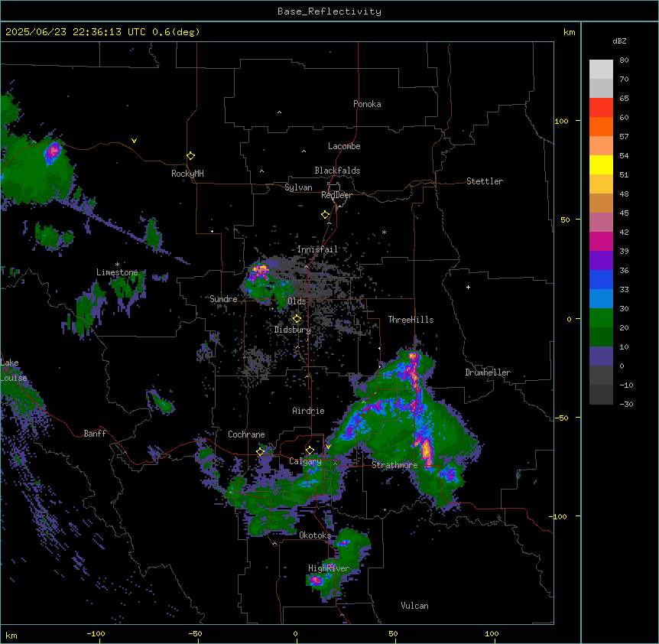Click the blue 36 dBZ legend swatch
659x644 pixels.
click(601, 279)
